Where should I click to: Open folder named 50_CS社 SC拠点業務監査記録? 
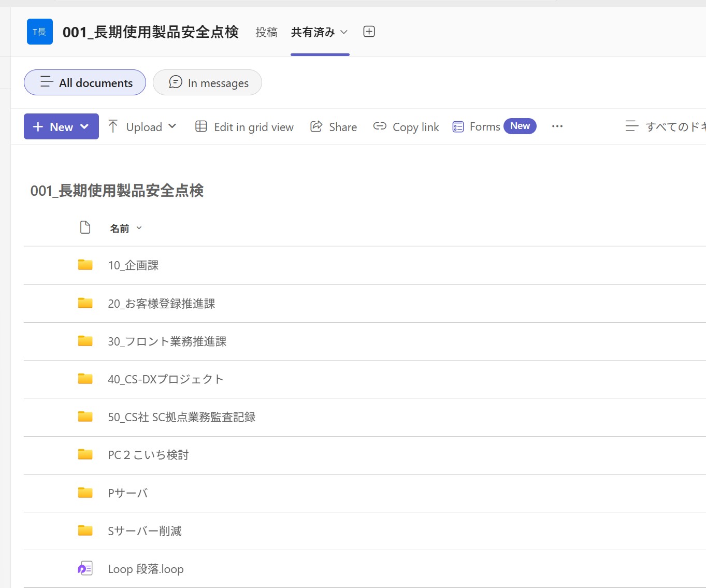[181, 417]
